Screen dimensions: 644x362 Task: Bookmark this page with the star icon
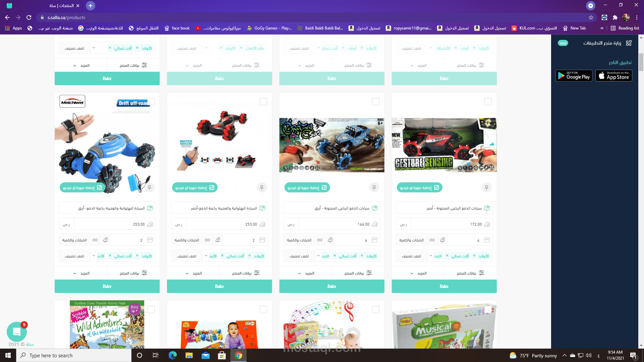(x=591, y=17)
